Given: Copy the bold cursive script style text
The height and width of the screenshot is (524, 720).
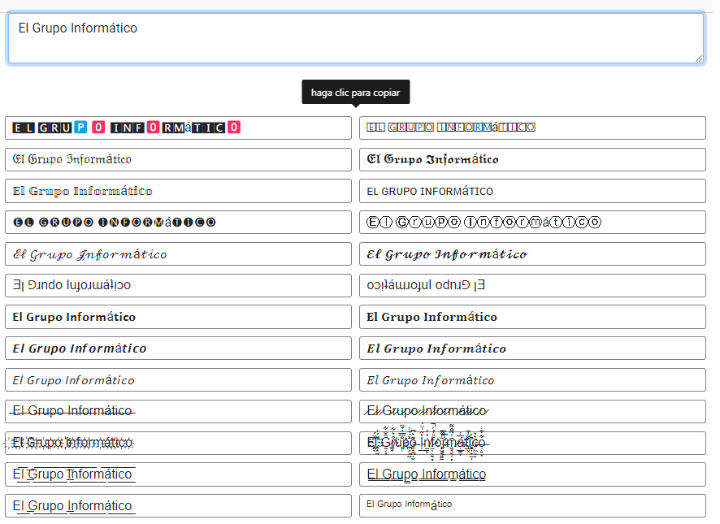Looking at the screenshot, I should [532, 254].
